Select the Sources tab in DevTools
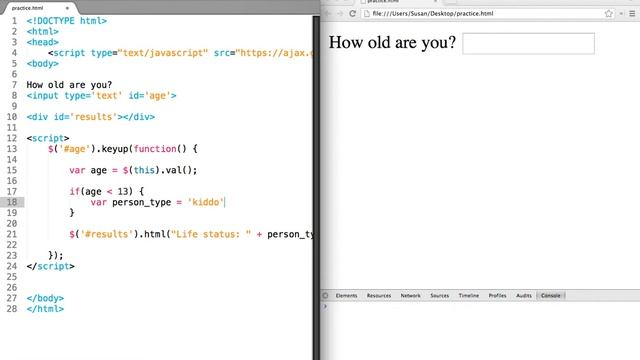 (440, 296)
